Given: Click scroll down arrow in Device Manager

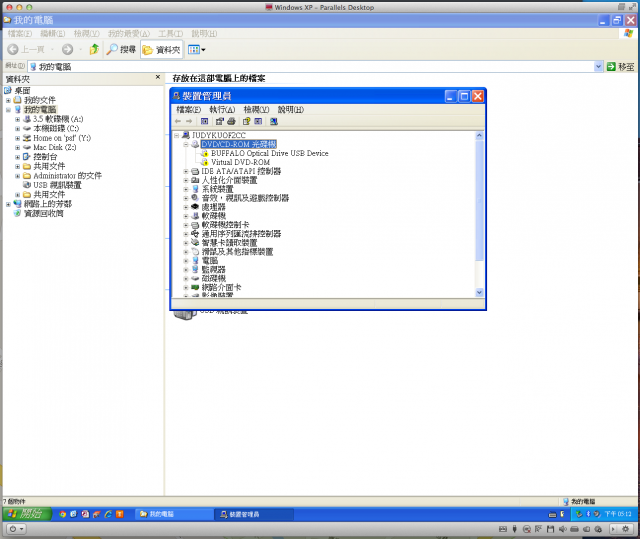Looking at the screenshot, I should (x=479, y=292).
